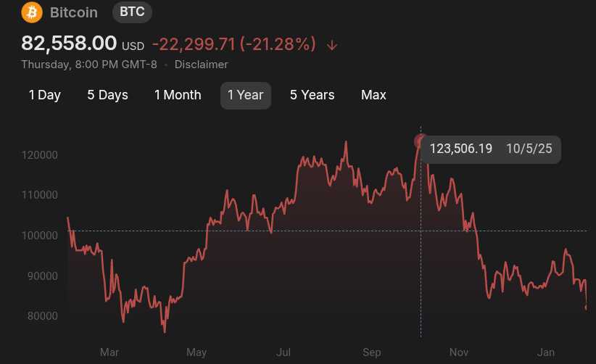
Task: Show the Max time range
Action: click(373, 95)
